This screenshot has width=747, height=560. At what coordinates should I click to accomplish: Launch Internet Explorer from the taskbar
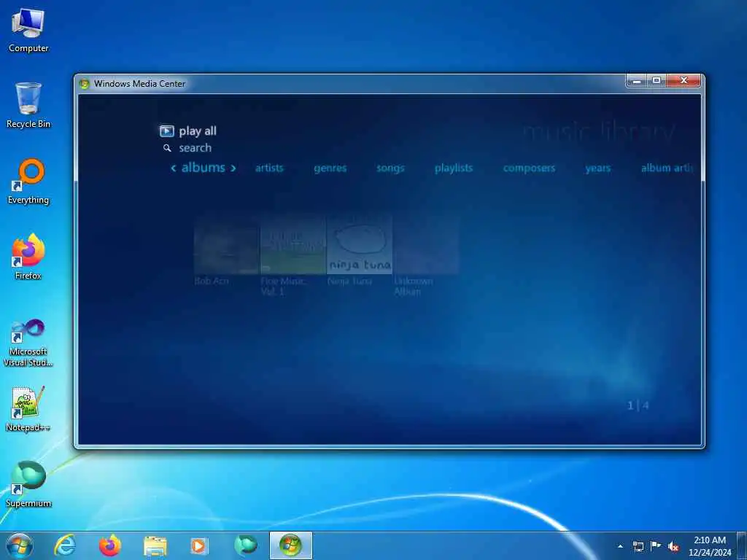point(65,545)
